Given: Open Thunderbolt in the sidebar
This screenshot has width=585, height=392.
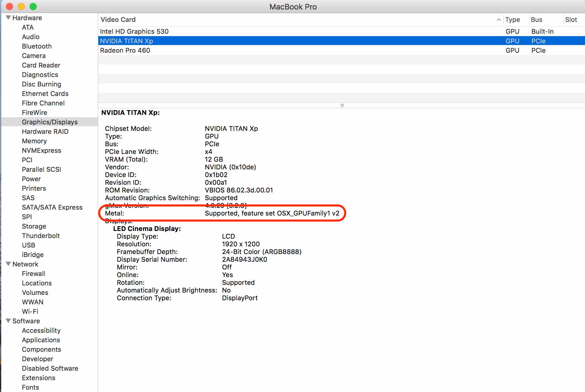Looking at the screenshot, I should pyautogui.click(x=41, y=236).
